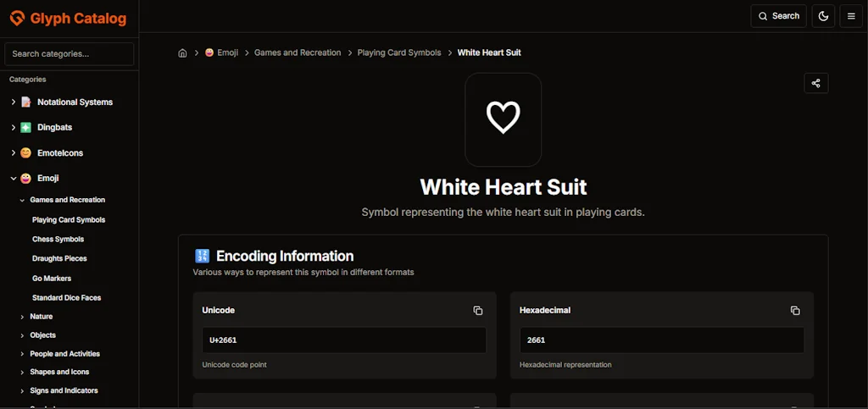Screen dimensions: 868x409
Task: Click the Encoding Information numbers icon
Action: (202, 256)
